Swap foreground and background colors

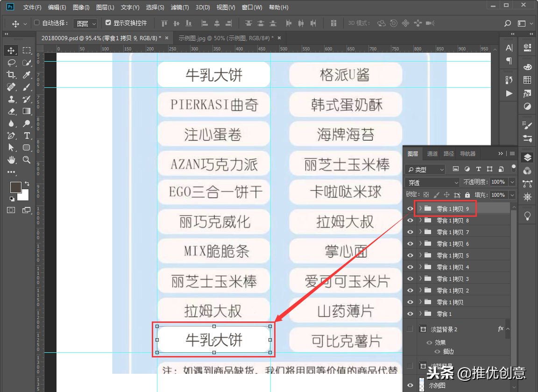[27, 184]
